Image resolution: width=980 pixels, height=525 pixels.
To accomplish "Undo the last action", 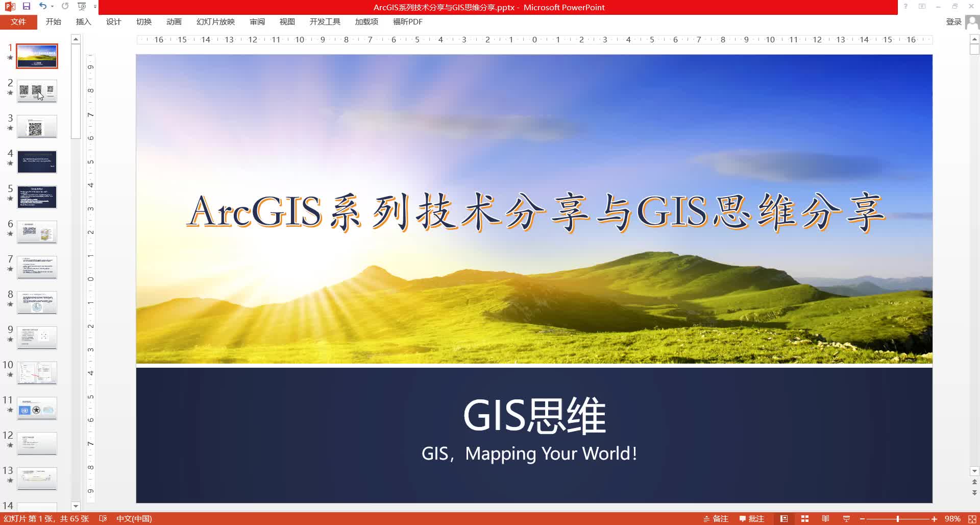I will (43, 7).
